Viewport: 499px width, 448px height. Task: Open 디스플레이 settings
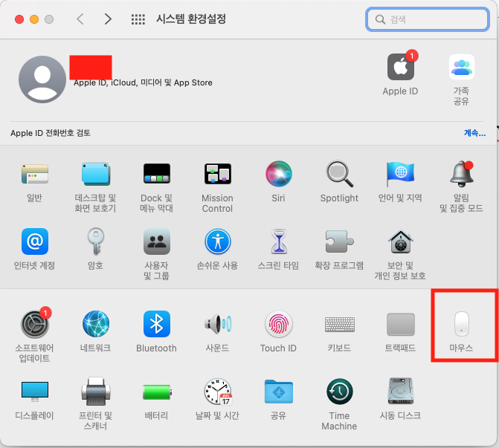tap(35, 392)
